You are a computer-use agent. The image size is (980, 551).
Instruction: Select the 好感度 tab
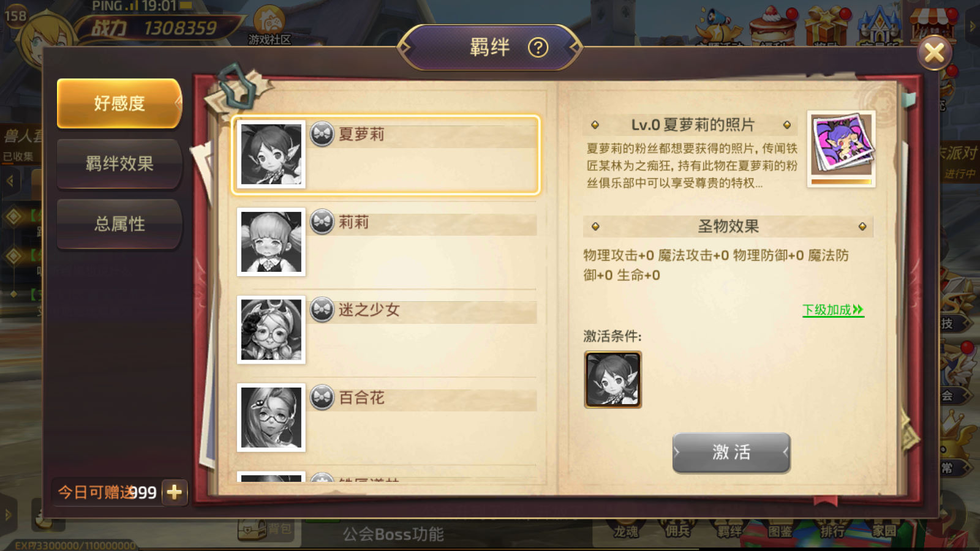click(x=119, y=103)
